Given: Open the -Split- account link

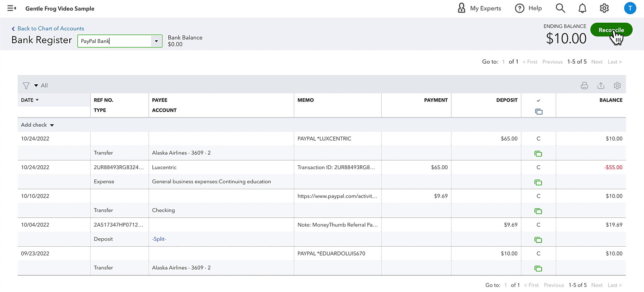Looking at the screenshot, I should click(159, 239).
